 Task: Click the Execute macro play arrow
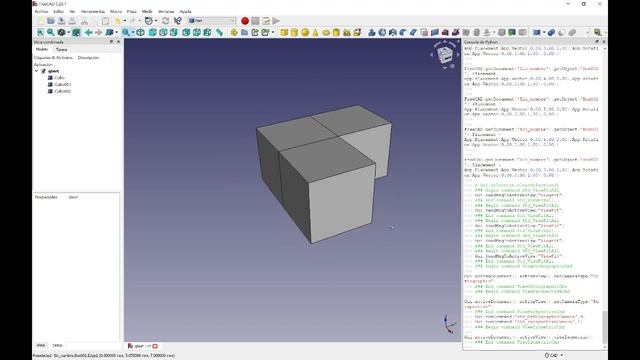click(x=276, y=21)
